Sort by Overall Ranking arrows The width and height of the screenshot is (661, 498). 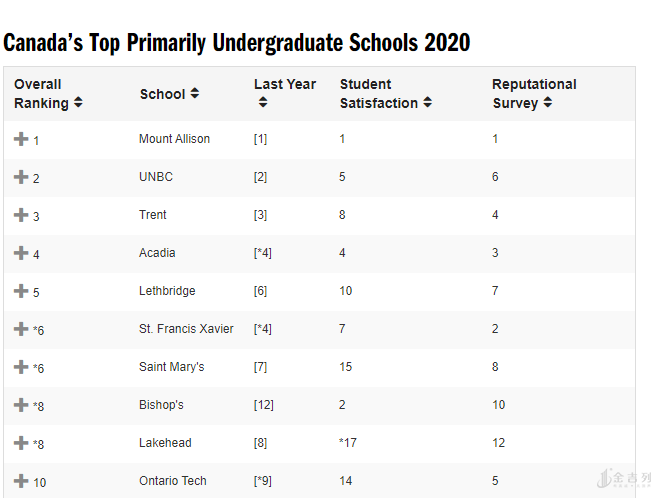click(79, 103)
